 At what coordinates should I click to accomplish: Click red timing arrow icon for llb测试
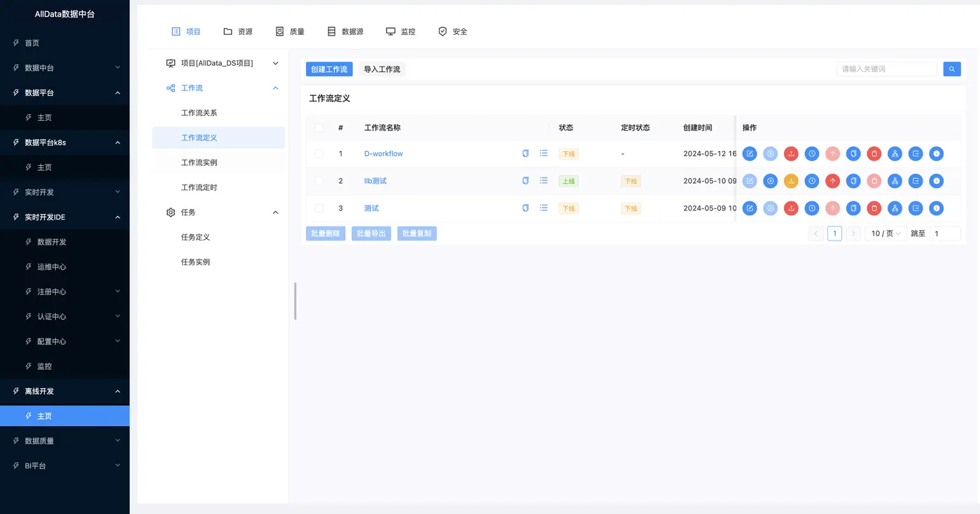(x=832, y=181)
